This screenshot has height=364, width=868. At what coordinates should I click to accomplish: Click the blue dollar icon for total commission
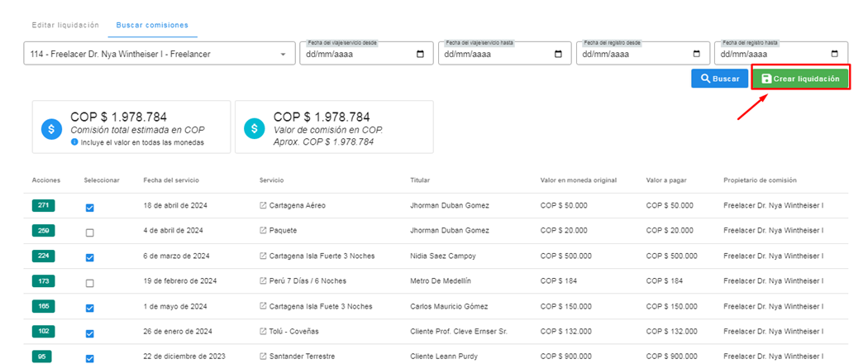pos(52,128)
